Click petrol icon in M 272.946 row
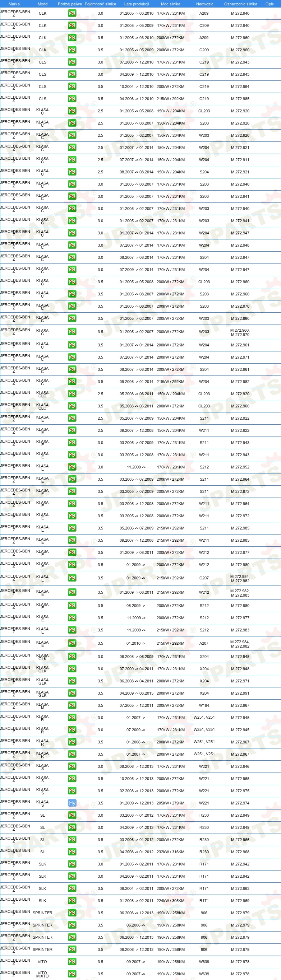Screen dimensions: 281x980 (72, 766)
